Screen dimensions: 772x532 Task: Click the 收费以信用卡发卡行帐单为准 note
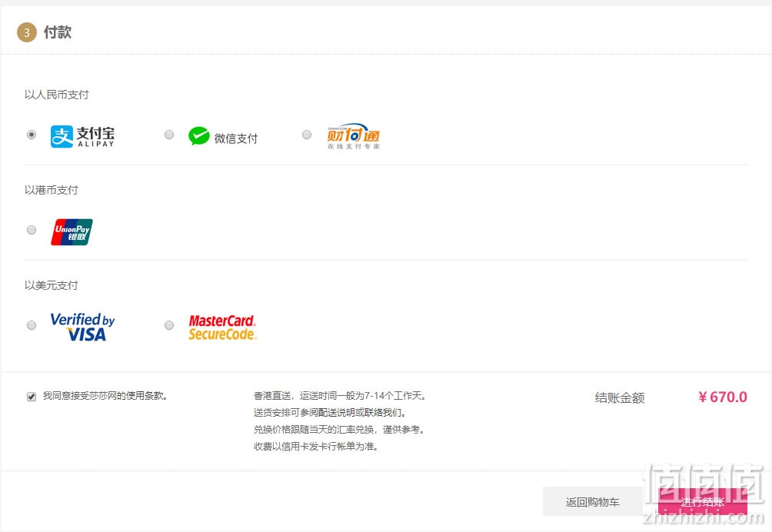point(316,447)
